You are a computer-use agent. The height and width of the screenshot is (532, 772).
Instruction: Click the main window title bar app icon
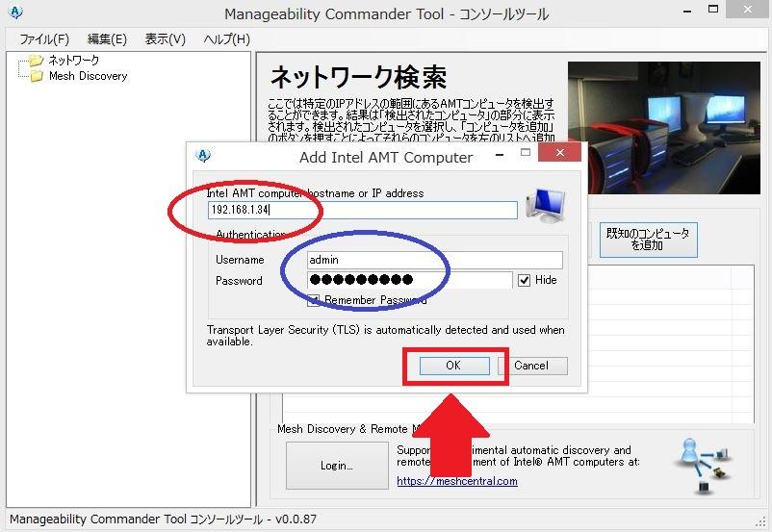[15, 13]
